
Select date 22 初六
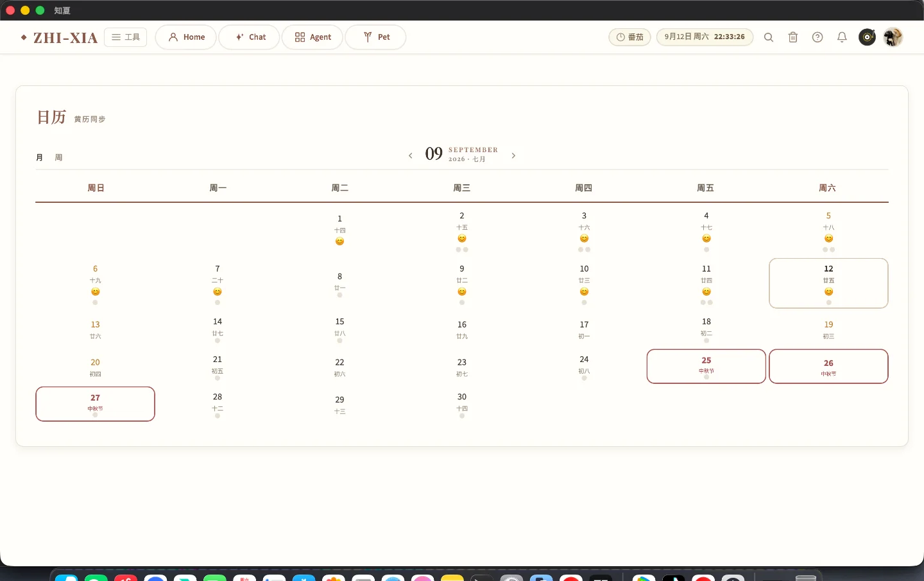point(340,367)
